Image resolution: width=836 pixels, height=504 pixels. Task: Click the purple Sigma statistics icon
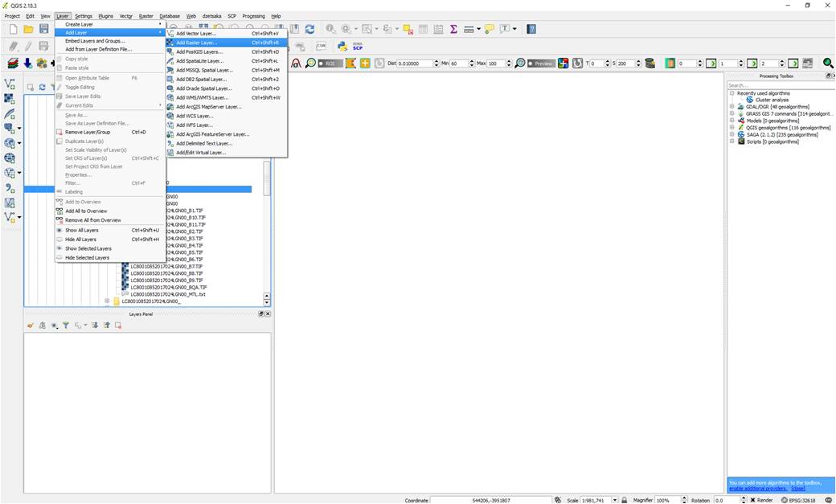point(453,29)
